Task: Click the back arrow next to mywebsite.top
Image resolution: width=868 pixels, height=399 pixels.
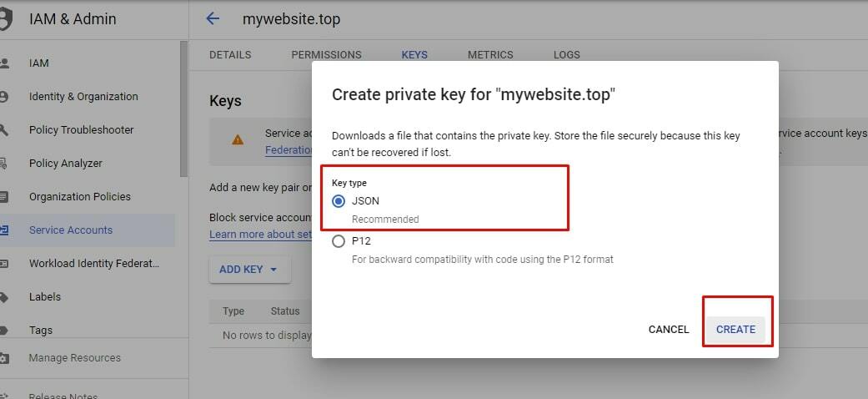Action: click(213, 19)
